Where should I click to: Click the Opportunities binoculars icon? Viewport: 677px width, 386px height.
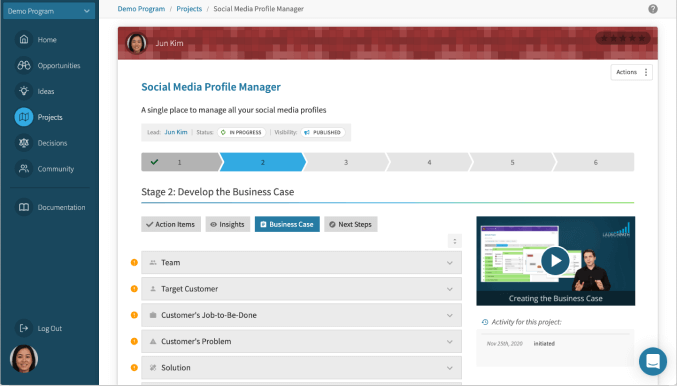coord(24,65)
